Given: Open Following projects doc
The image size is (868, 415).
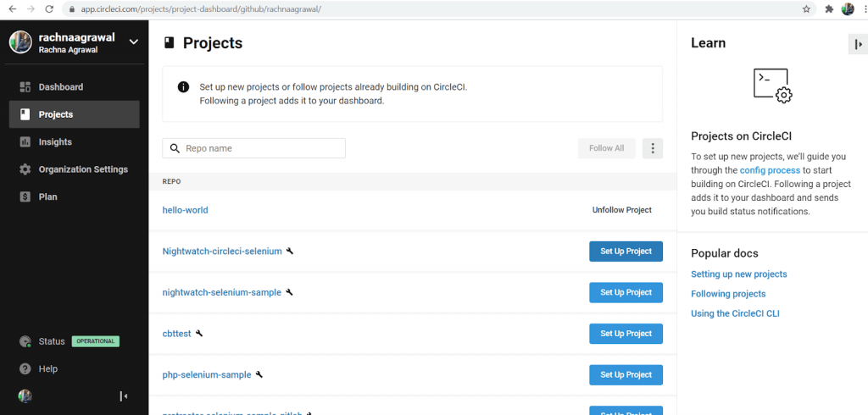Looking at the screenshot, I should click(x=728, y=294).
